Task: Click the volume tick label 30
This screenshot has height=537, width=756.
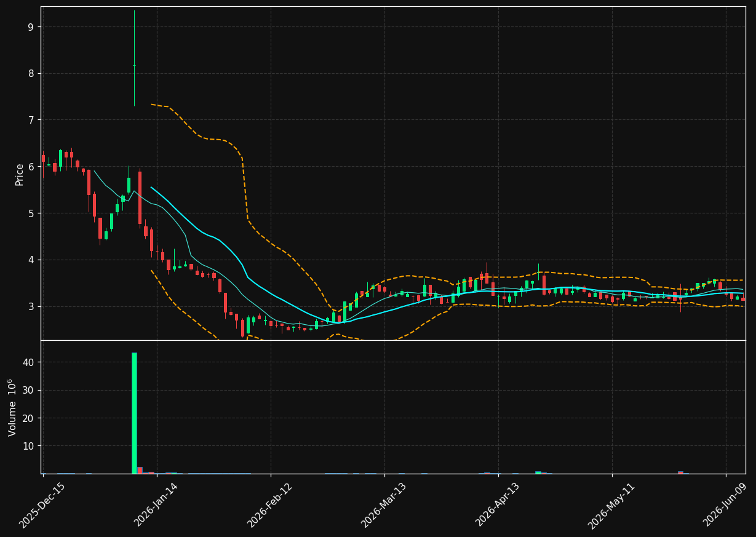Action: click(29, 391)
